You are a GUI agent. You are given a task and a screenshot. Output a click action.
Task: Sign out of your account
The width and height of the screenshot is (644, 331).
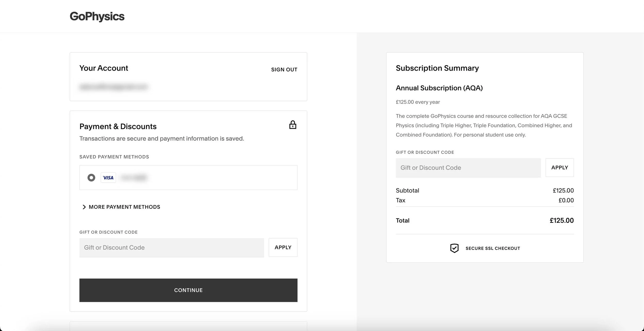[x=284, y=70]
